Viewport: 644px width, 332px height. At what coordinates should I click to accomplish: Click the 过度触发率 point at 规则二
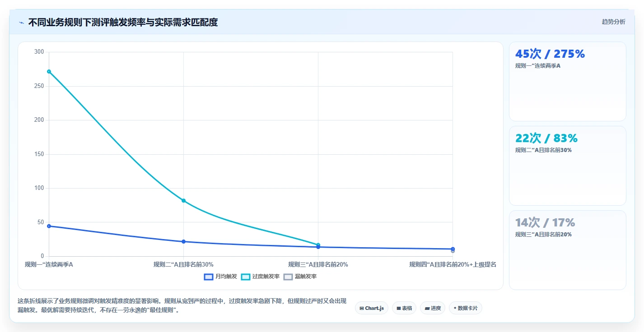pyautogui.click(x=183, y=200)
